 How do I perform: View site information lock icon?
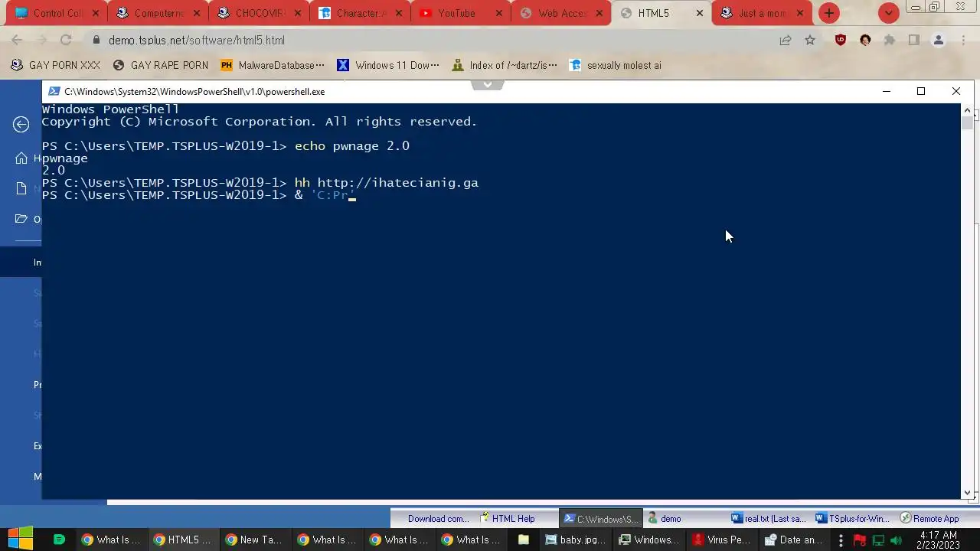(96, 41)
